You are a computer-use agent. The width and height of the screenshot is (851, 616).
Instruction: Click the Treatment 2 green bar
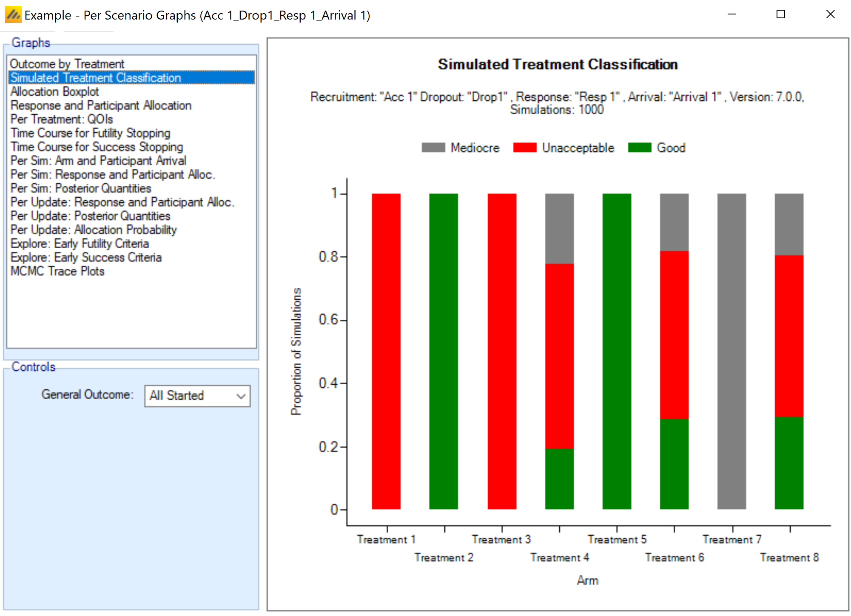coord(444,351)
